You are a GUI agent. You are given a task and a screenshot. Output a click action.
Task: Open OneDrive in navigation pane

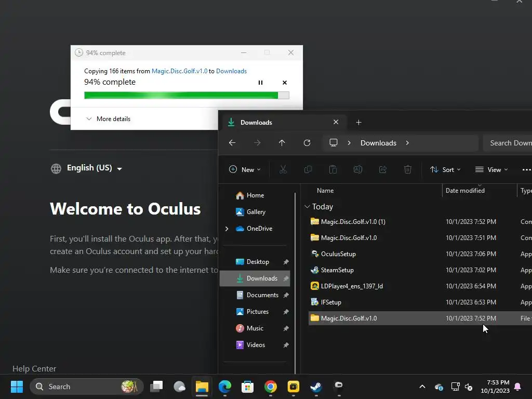pyautogui.click(x=254, y=229)
